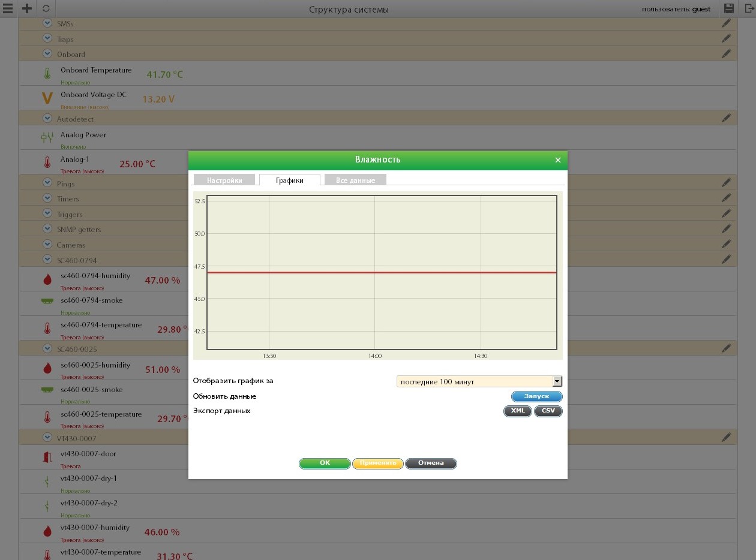This screenshot has width=756, height=560.
Task: Edit the SNMP getters group pencil icon
Action: [727, 228]
